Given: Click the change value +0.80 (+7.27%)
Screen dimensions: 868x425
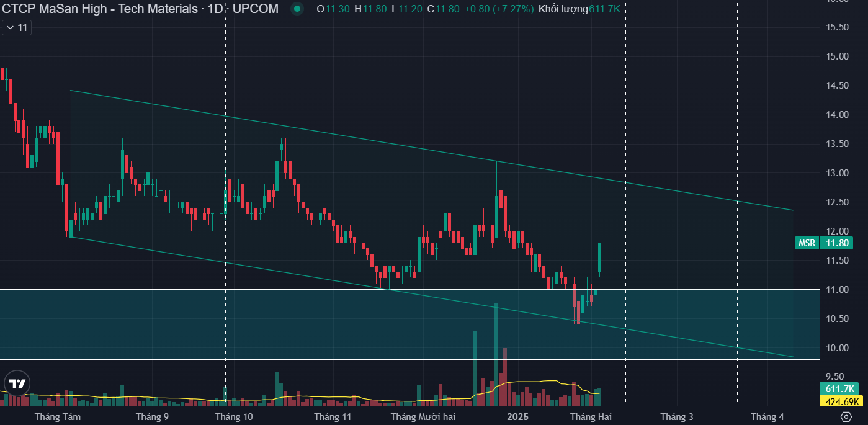Looking at the screenshot, I should point(499,9).
